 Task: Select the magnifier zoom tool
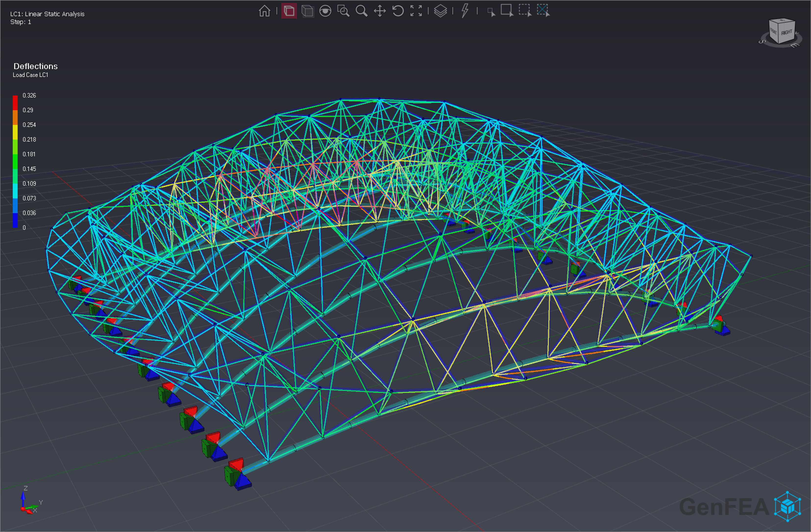(361, 11)
